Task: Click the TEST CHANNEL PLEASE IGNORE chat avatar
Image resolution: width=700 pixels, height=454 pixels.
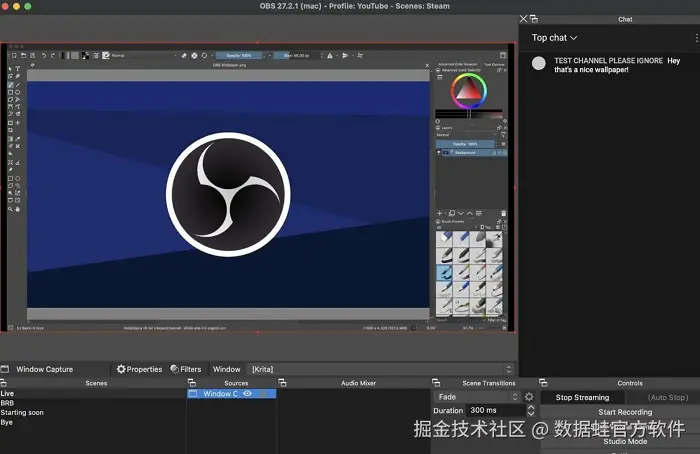Action: [538, 63]
